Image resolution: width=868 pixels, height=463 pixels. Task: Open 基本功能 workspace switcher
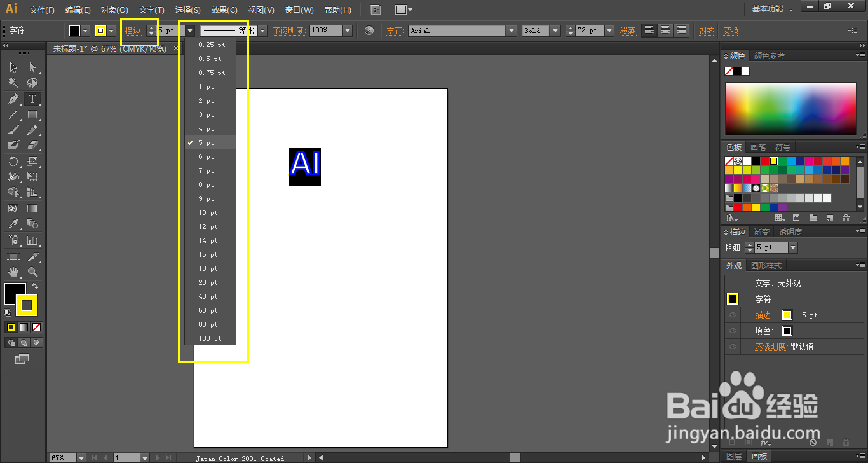[x=773, y=10]
